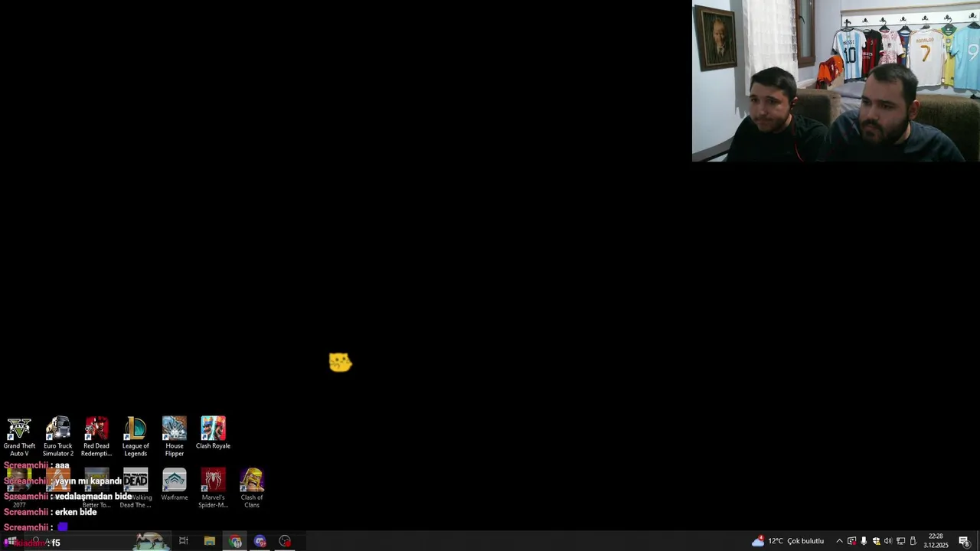Launch Euro Truck Simulator 2 desktop shortcut
980x551 pixels.
click(x=58, y=436)
